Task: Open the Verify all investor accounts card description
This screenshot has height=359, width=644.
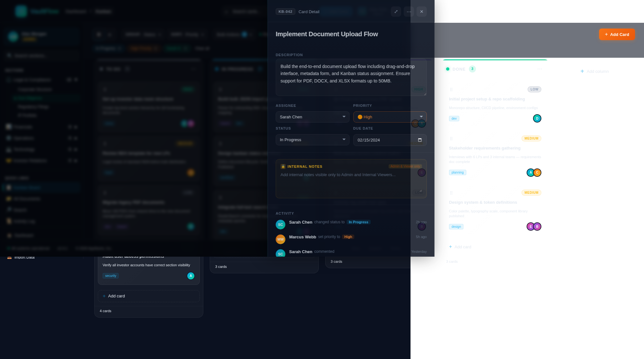Action: pyautogui.click(x=146, y=265)
